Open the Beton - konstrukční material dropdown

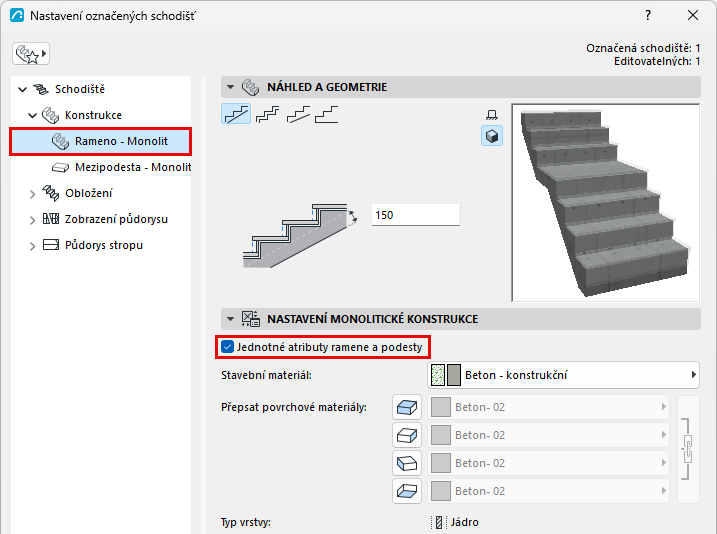(x=563, y=375)
